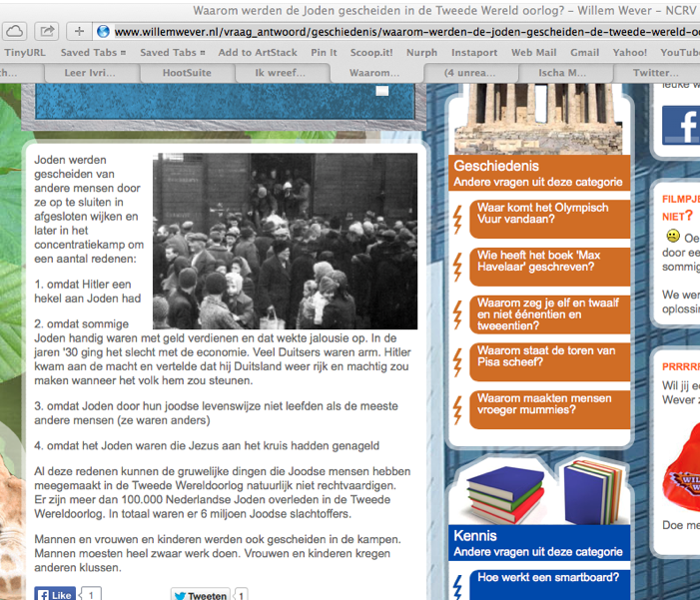Open second Saved Tabs bookmark folder

pyautogui.click(x=173, y=53)
